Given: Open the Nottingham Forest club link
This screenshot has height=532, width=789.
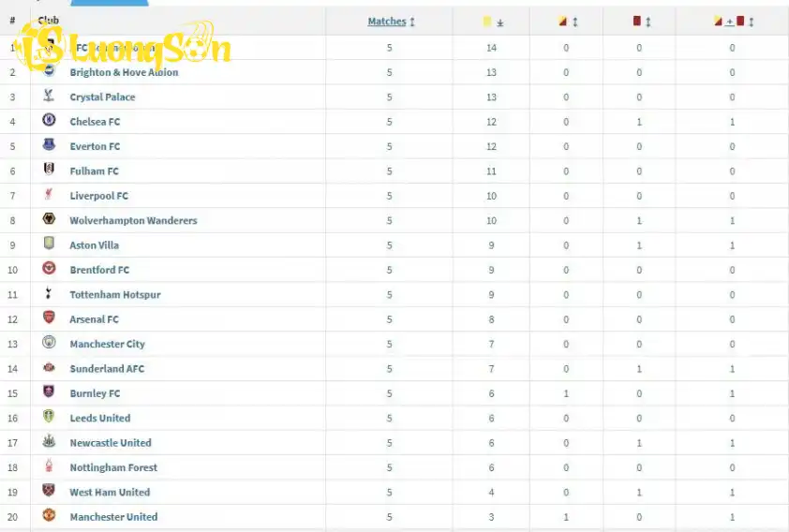Looking at the screenshot, I should pyautogui.click(x=112, y=467).
